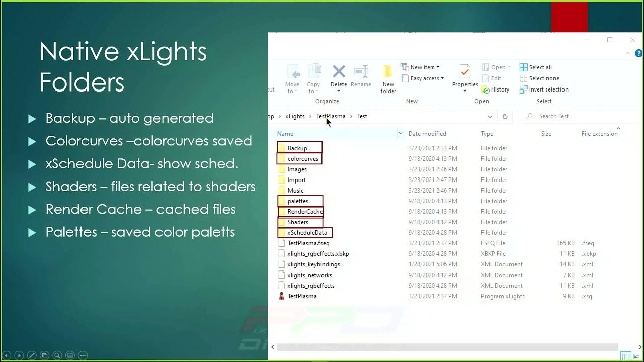Click Select none in ribbon
The height and width of the screenshot is (362, 644).
[539, 78]
